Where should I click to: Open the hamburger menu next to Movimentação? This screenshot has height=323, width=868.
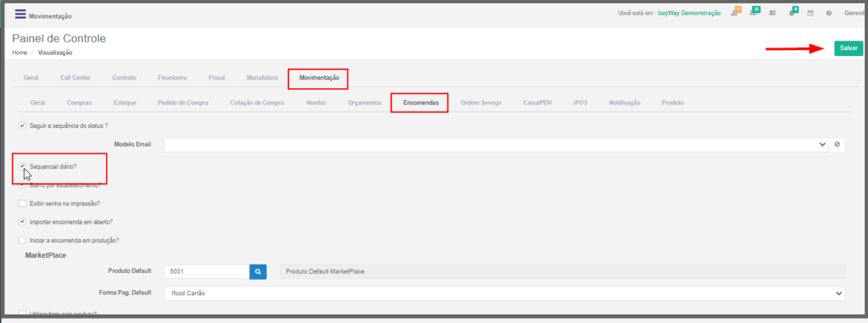[x=20, y=14]
